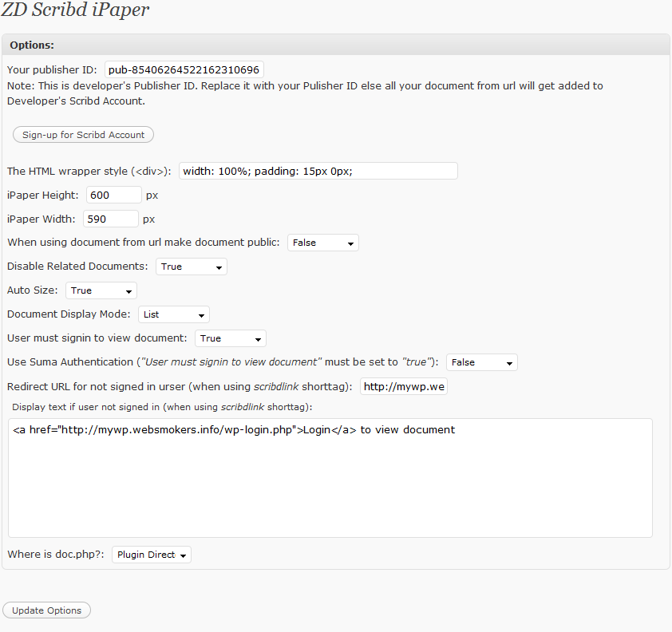The width and height of the screenshot is (672, 632).
Task: Open the Use Suma Authentication dropdown
Action: (482, 362)
